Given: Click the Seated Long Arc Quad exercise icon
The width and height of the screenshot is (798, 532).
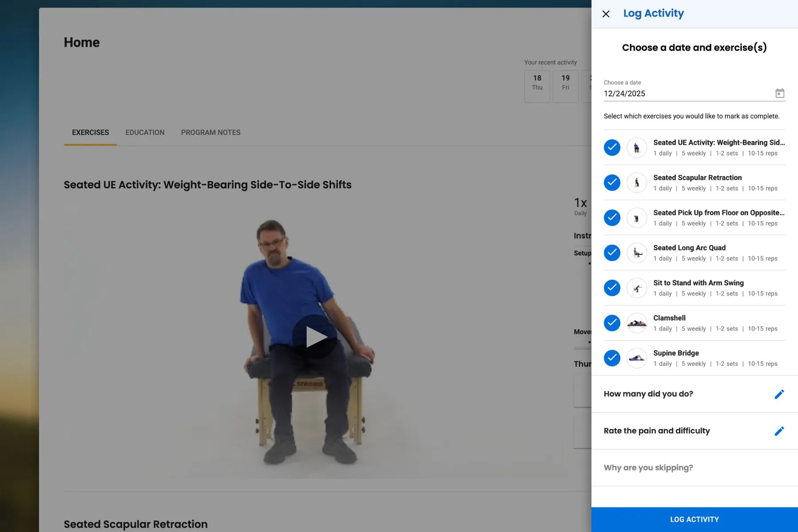Looking at the screenshot, I should coord(637,253).
